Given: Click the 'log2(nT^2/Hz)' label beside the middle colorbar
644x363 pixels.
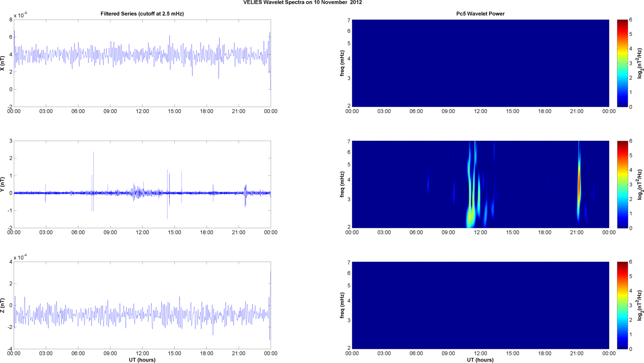Looking at the screenshot, I should tap(640, 184).
